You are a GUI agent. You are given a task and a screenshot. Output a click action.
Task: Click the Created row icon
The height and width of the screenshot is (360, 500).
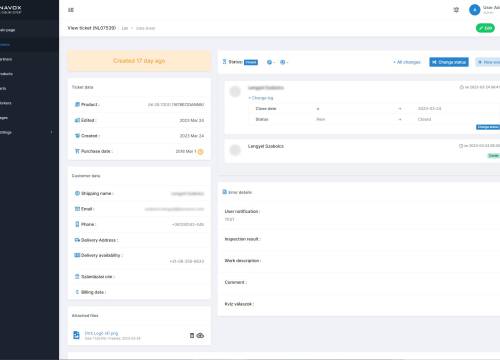(x=77, y=136)
